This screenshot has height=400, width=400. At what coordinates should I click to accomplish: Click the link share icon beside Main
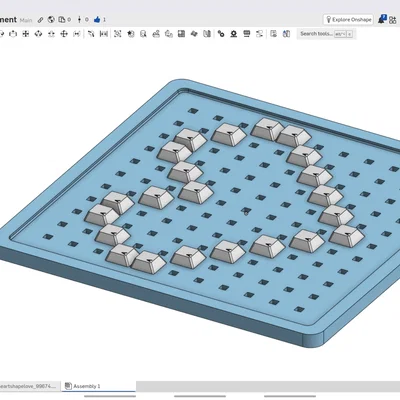pos(40,20)
